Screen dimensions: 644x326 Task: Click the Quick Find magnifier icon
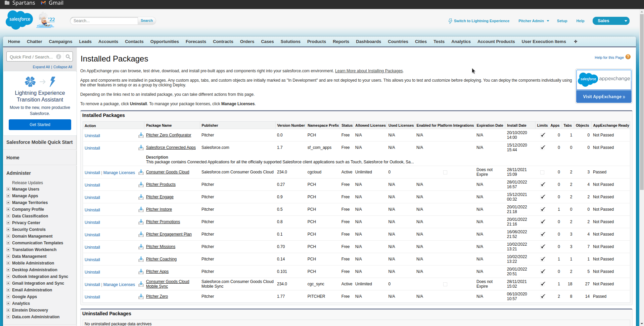[x=68, y=57]
